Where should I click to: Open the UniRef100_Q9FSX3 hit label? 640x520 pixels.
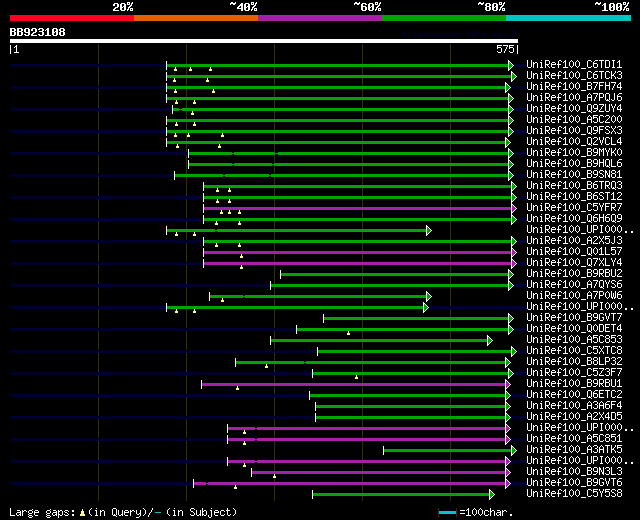pyautogui.click(x=574, y=131)
